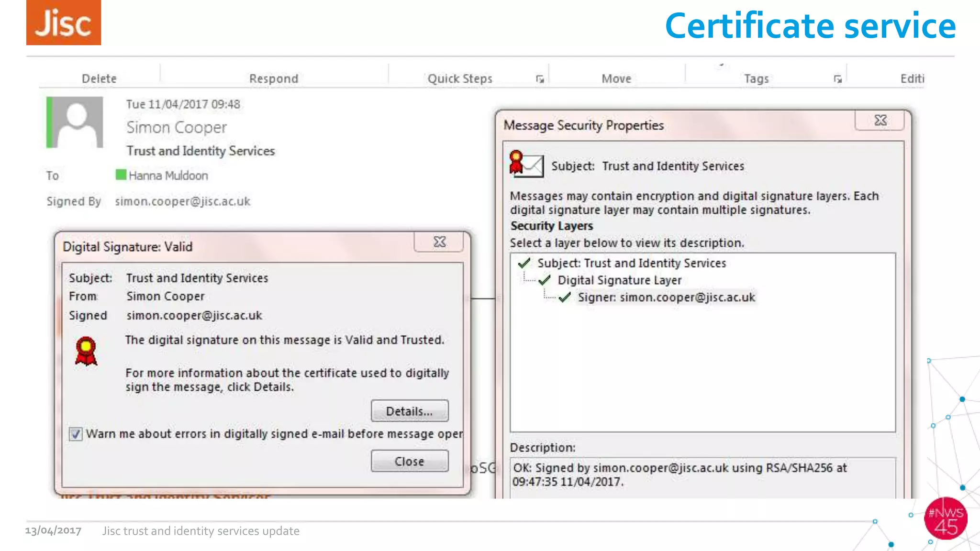Select Signer simon.cooper@jisc.ac.uk tree item
The width and height of the screenshot is (980, 551).
[x=666, y=298]
